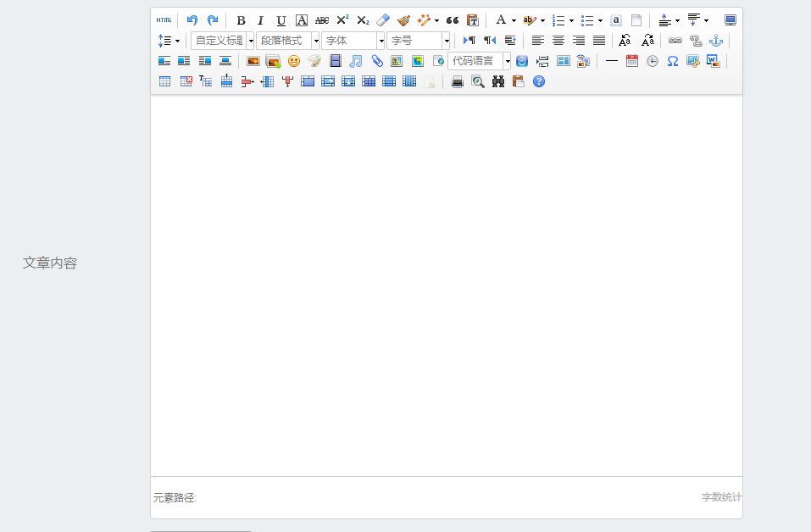Apply the current font color A
Image resolution: width=811 pixels, height=532 pixels.
[x=501, y=20]
